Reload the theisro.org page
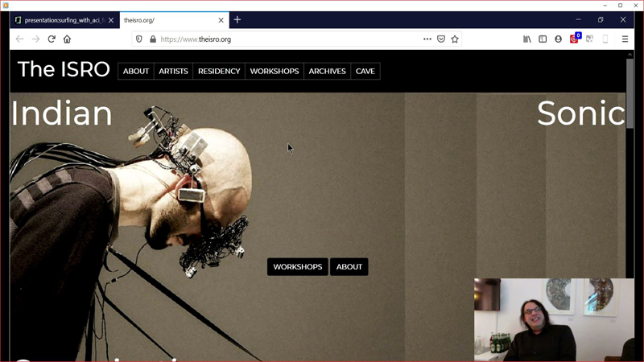 pos(52,39)
